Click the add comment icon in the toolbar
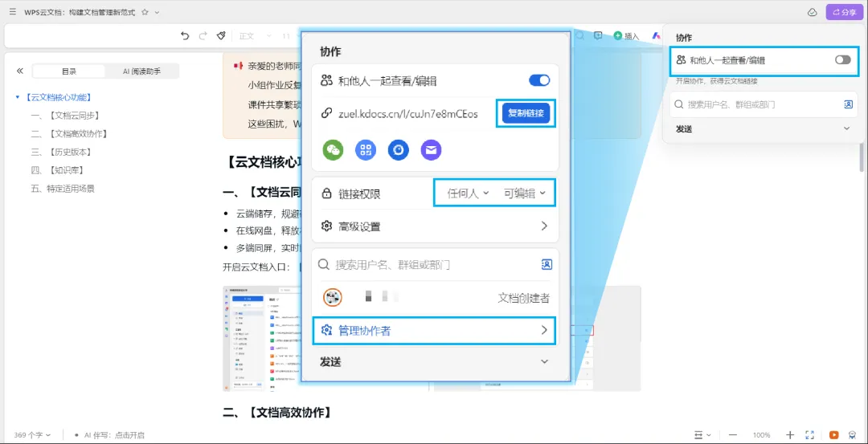This screenshot has width=868, height=444. [x=598, y=36]
